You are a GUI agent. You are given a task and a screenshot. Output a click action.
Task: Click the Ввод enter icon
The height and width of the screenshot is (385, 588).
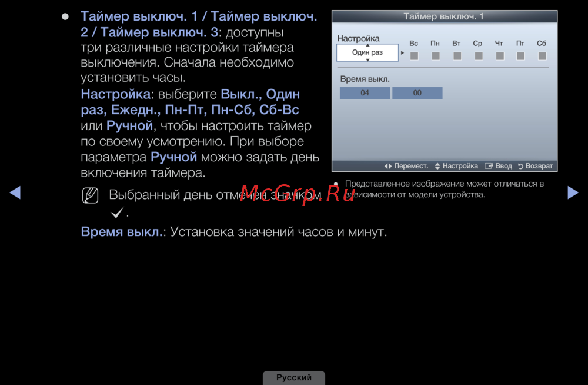pyautogui.click(x=488, y=166)
